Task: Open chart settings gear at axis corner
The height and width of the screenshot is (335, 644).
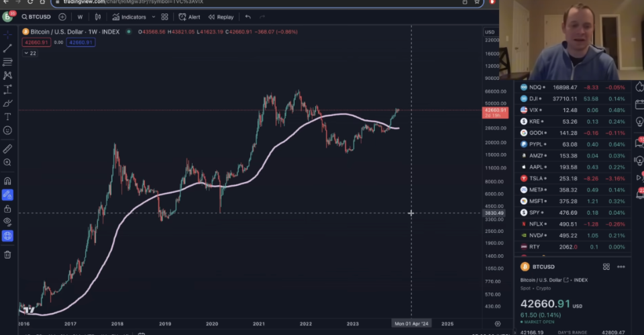Action: (497, 324)
